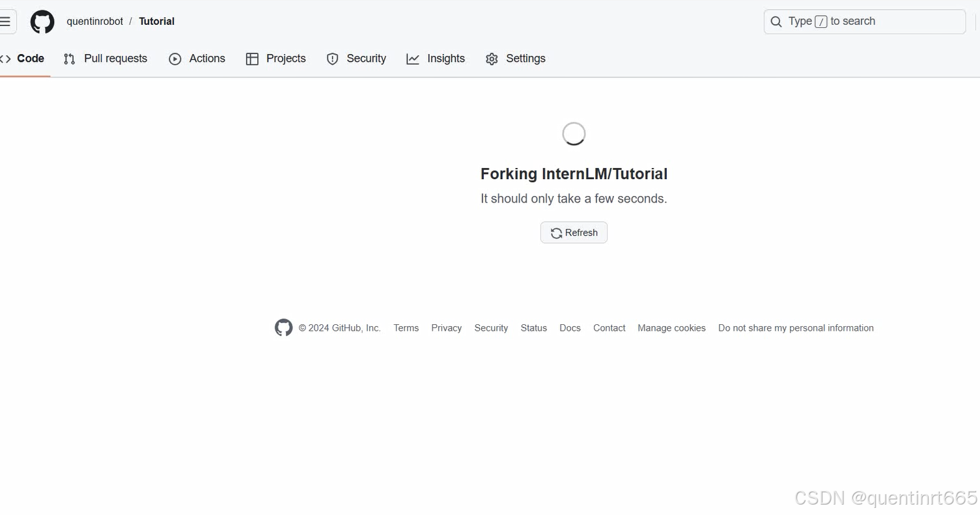This screenshot has width=980, height=515.
Task: Open the Tutorial repository name link
Action: [x=156, y=21]
